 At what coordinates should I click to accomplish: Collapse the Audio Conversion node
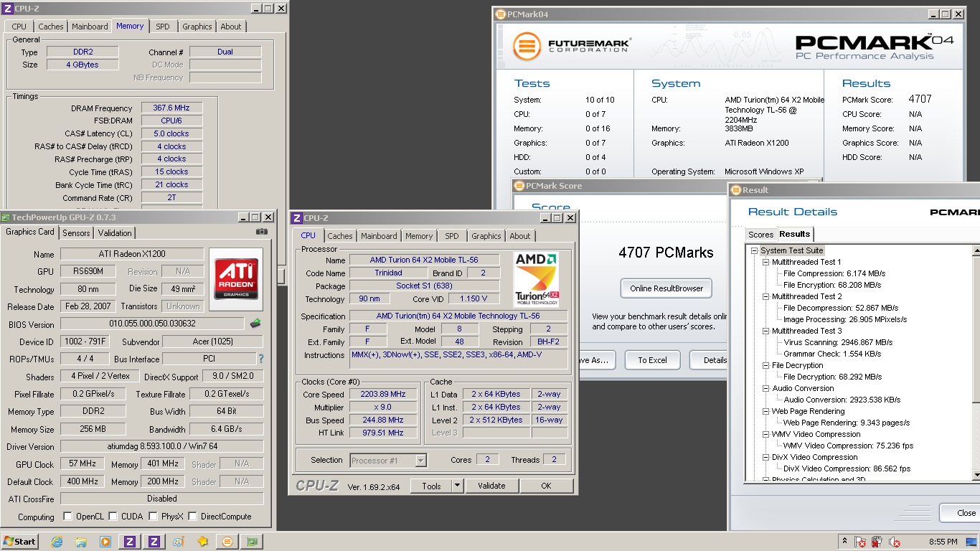tap(765, 388)
